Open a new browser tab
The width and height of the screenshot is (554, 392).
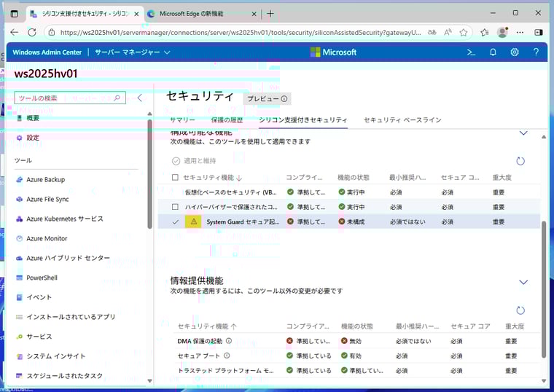(270, 14)
